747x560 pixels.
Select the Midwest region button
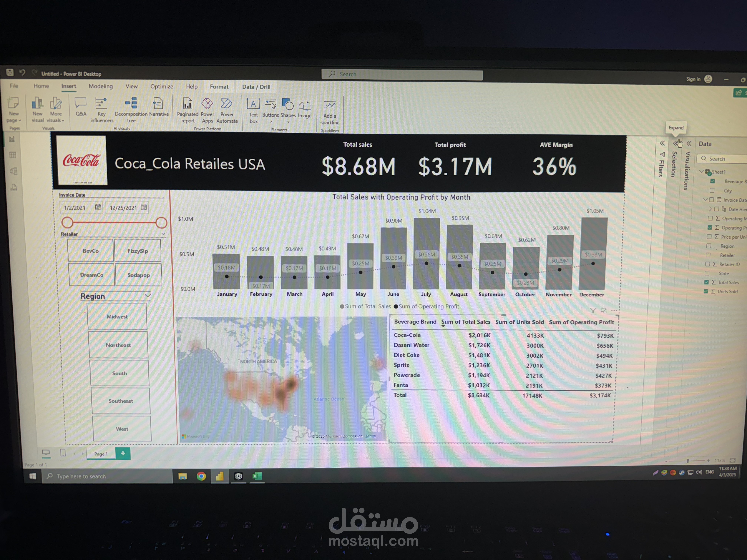(117, 316)
